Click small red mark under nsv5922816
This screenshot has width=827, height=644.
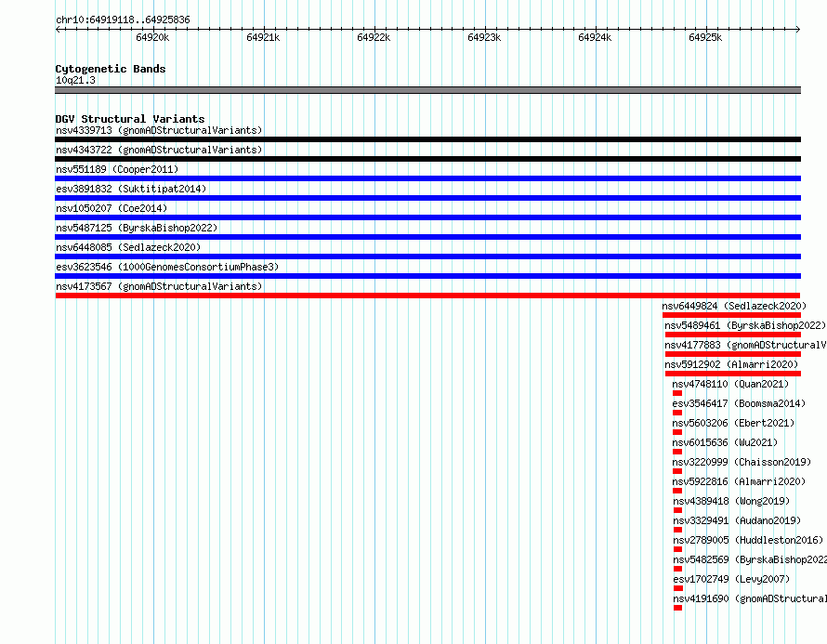tap(677, 491)
